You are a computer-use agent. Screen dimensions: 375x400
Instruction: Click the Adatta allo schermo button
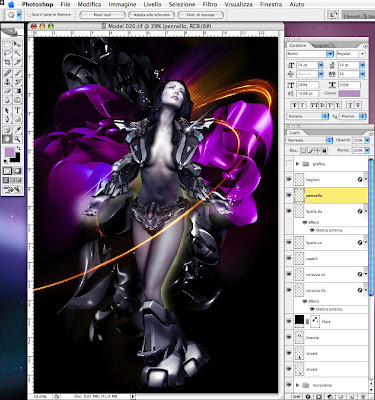click(151, 15)
